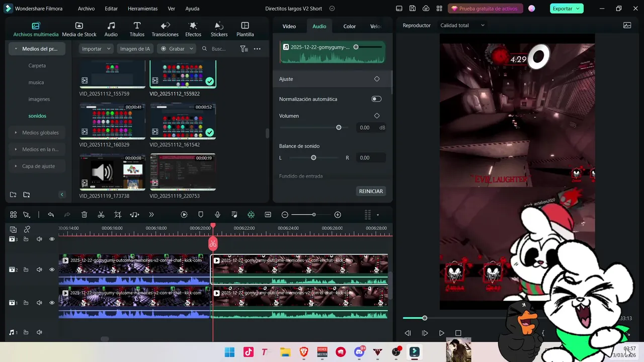
Task: Zoom out the timeline with minus icon
Action: pyautogui.click(x=285, y=215)
